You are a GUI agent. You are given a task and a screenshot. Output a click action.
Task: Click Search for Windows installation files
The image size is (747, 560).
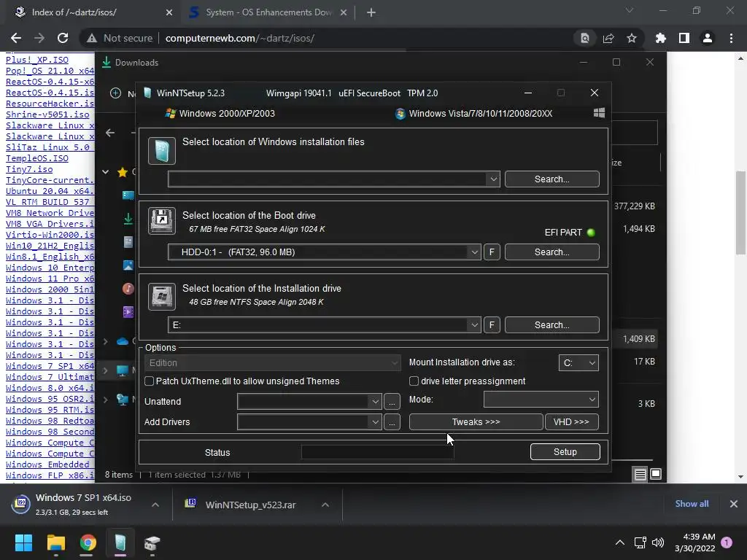(x=551, y=179)
